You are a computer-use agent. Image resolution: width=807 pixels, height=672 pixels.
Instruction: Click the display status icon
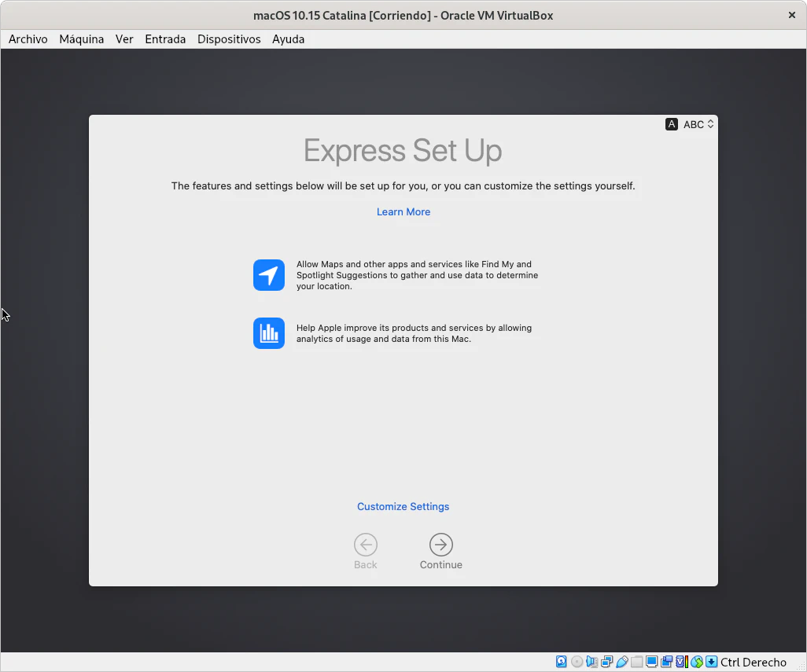(651, 662)
